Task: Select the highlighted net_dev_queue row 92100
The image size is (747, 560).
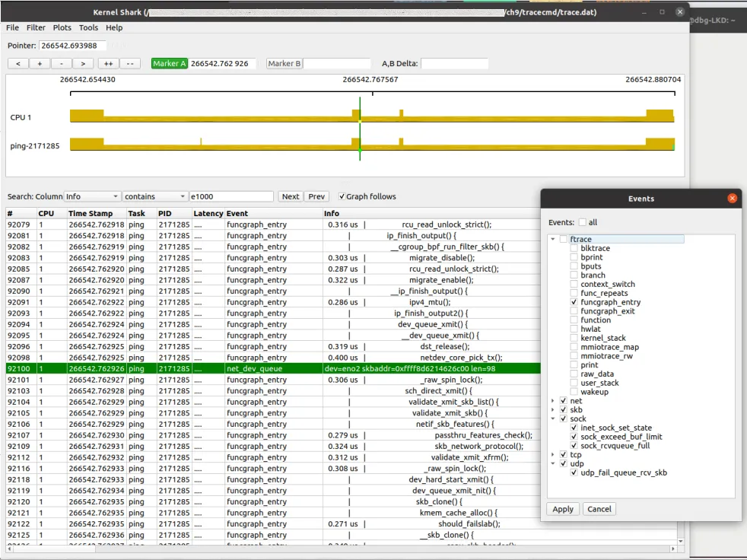Action: [x=273, y=368]
